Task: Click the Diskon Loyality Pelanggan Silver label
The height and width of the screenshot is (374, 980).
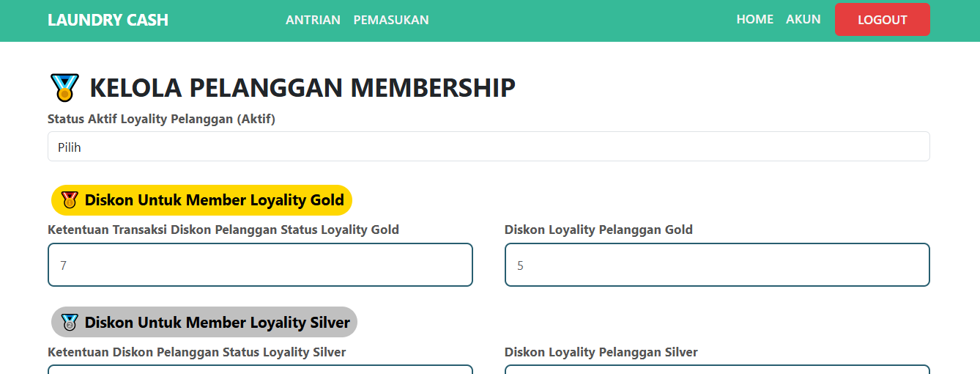Action: point(601,352)
